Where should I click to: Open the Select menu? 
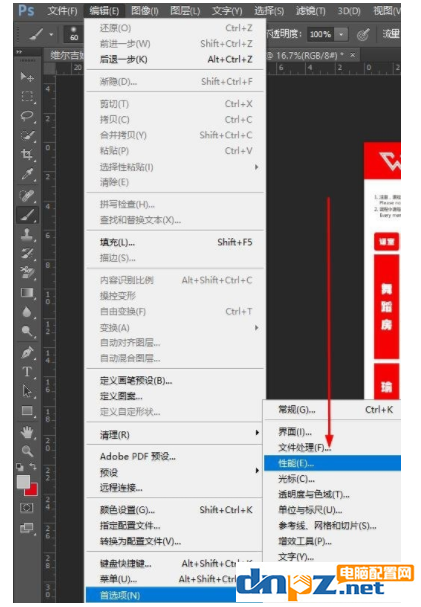269,11
